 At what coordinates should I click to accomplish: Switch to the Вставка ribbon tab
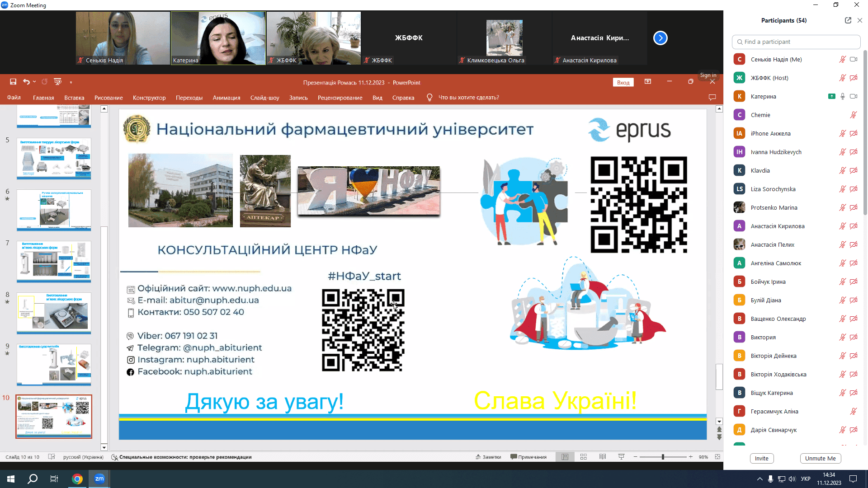[x=74, y=98]
